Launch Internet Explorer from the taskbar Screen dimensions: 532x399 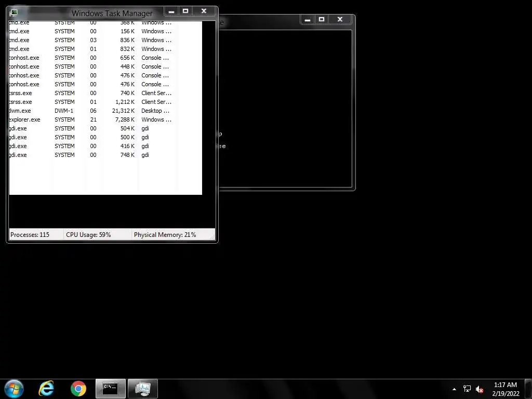(x=46, y=389)
